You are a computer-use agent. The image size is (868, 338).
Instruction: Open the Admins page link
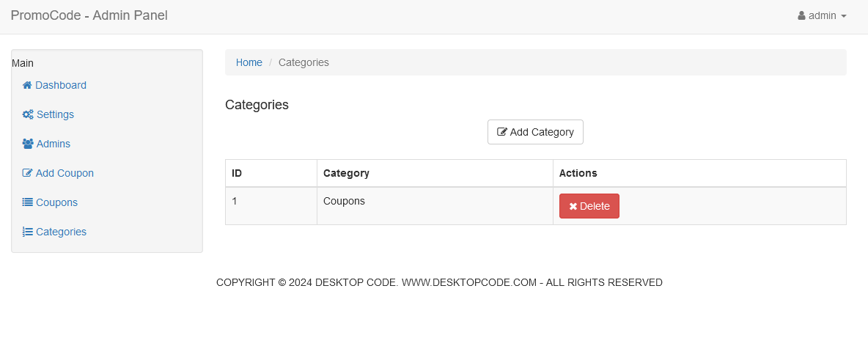pos(54,144)
